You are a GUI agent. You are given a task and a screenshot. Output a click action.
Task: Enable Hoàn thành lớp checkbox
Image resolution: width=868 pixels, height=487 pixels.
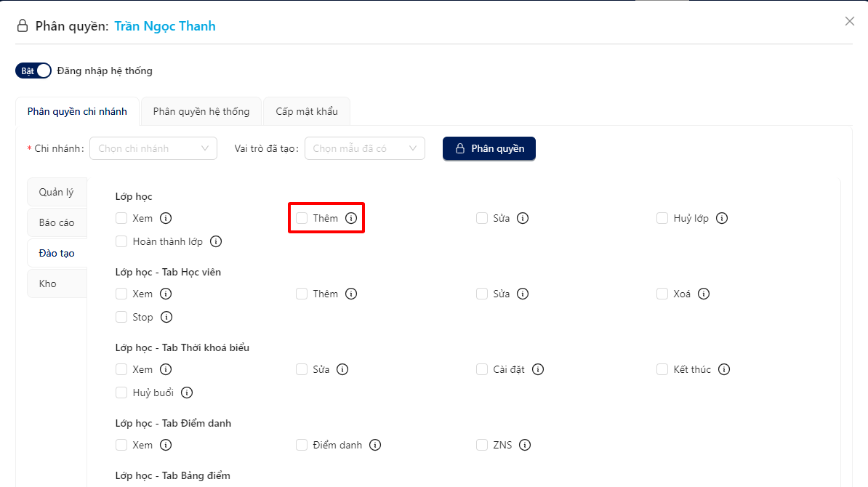pos(121,241)
